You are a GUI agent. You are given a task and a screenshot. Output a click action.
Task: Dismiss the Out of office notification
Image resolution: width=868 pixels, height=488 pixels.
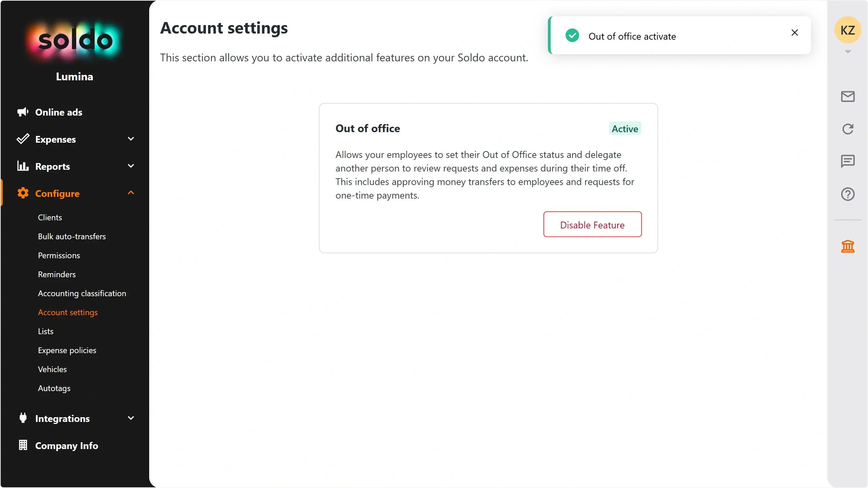pyautogui.click(x=794, y=33)
